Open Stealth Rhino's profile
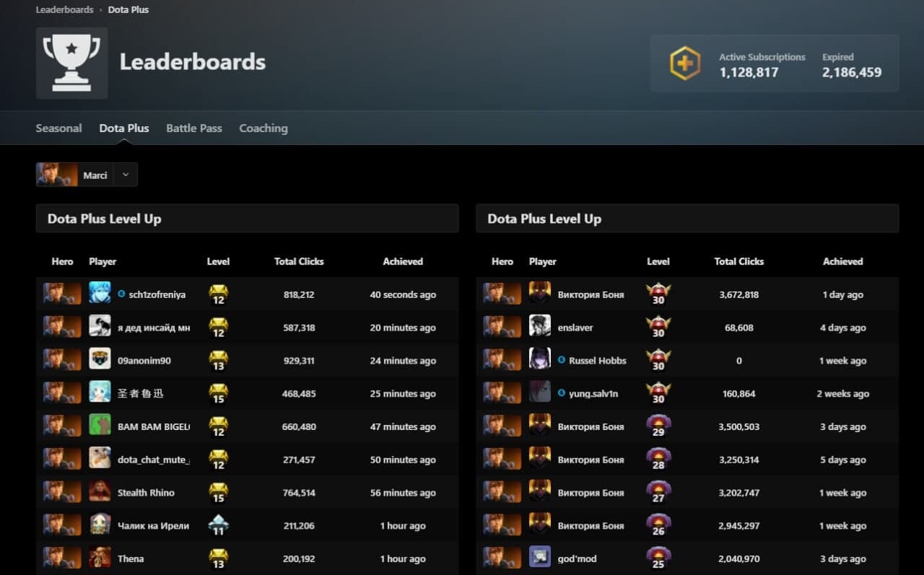Screen dimensions: 924x575 146,493
